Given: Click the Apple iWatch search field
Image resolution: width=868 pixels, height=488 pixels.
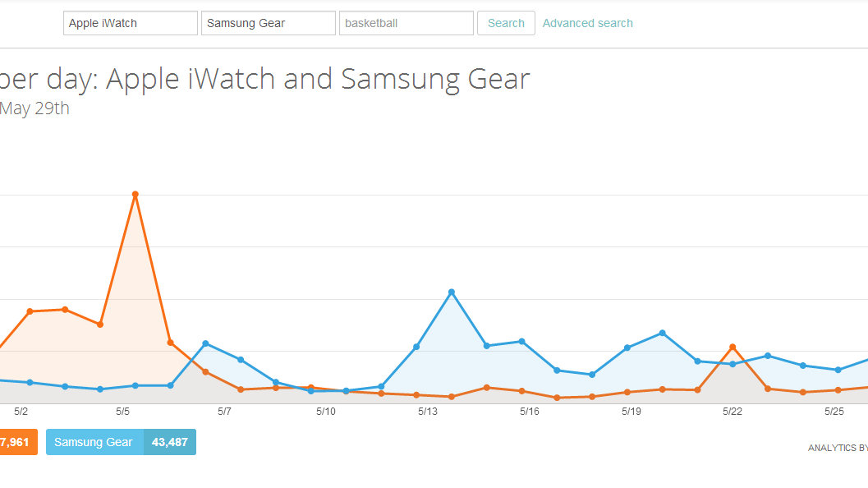Looking at the screenshot, I should tap(130, 22).
